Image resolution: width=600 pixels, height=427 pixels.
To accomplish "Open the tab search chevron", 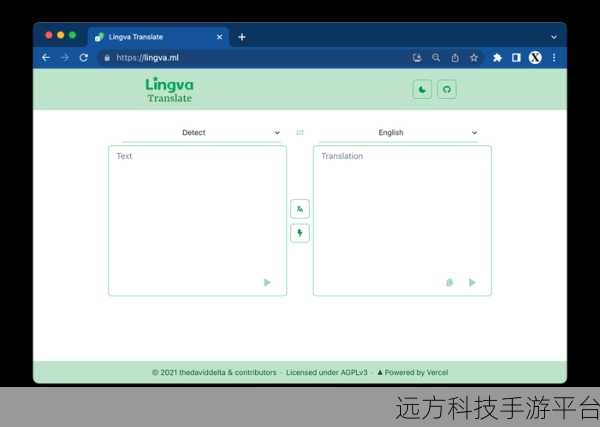I will point(554,37).
